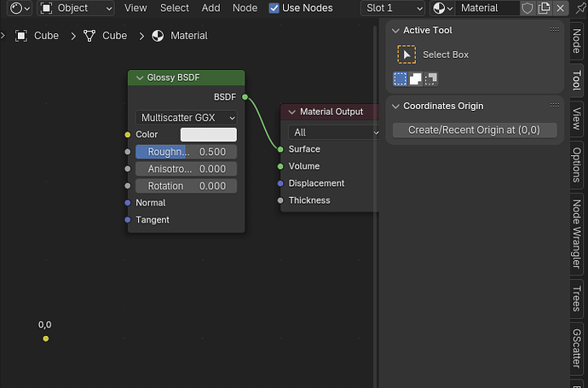
Task: Click the Roughness input socket
Action: click(x=128, y=152)
